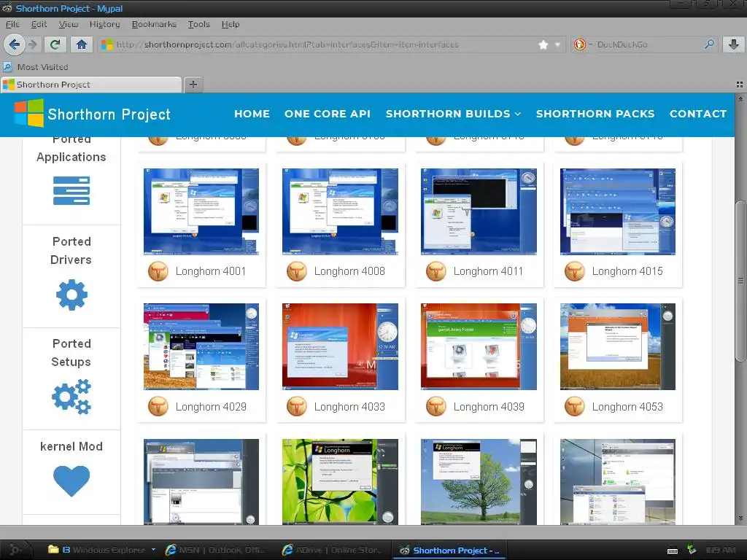Click the bull icon next to Longhorn 4033
Viewport: 747px width, 560px height.
[297, 407]
